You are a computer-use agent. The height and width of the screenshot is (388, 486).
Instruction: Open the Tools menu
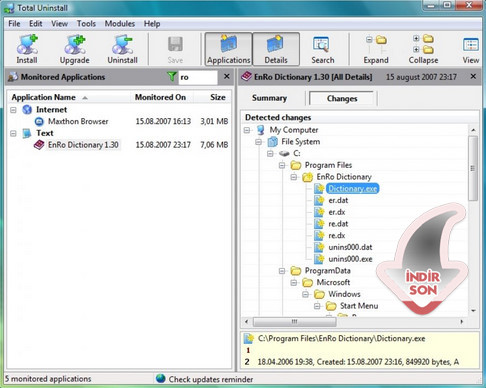click(x=86, y=24)
